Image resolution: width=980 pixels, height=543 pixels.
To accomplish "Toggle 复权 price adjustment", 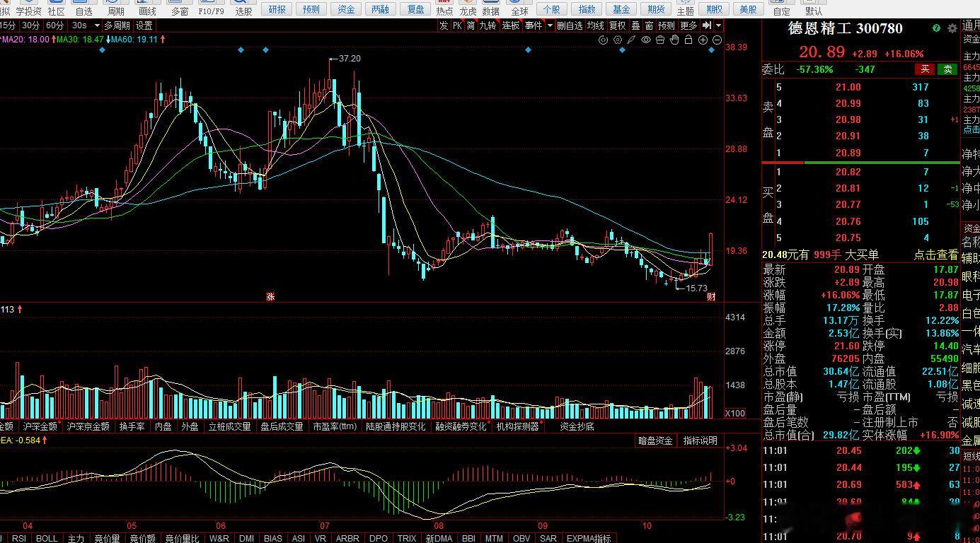I will click(618, 25).
